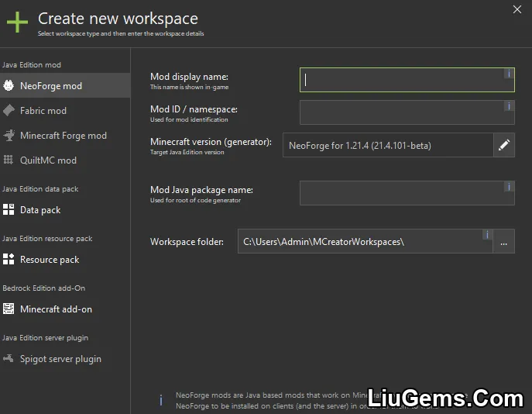Open info tooltip for Mod ID field
The height and width of the screenshot is (414, 532).
(509, 106)
